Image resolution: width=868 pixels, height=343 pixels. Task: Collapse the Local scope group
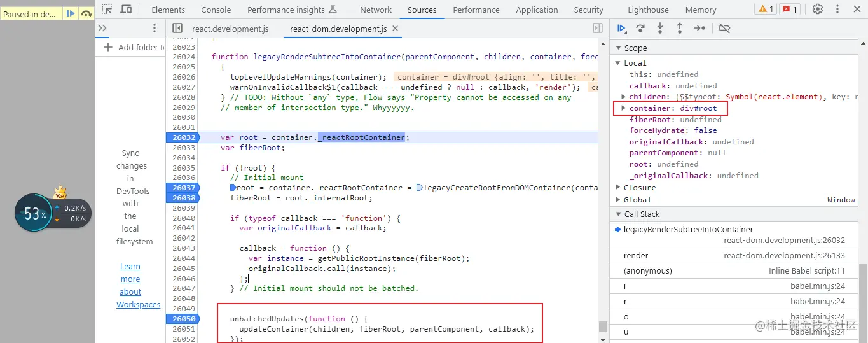pyautogui.click(x=618, y=63)
